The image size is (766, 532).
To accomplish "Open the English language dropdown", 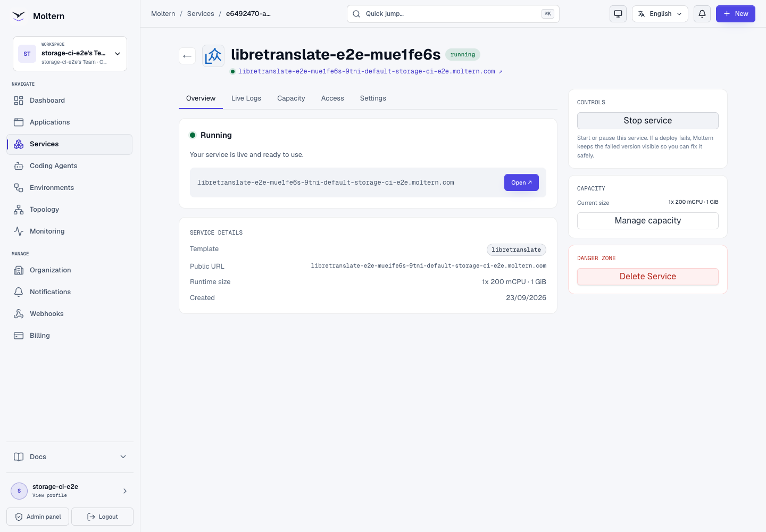I will click(660, 14).
